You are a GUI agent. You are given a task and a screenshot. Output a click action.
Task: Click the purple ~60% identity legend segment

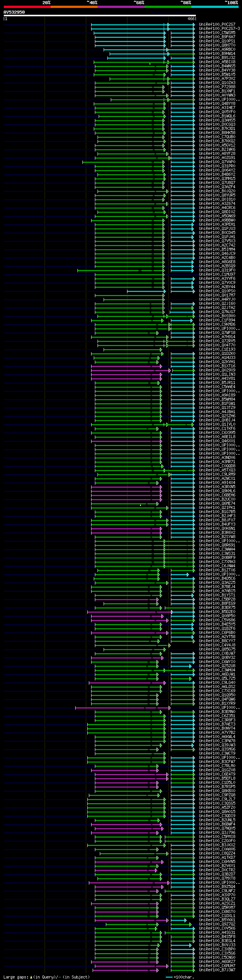click(x=121, y=7)
